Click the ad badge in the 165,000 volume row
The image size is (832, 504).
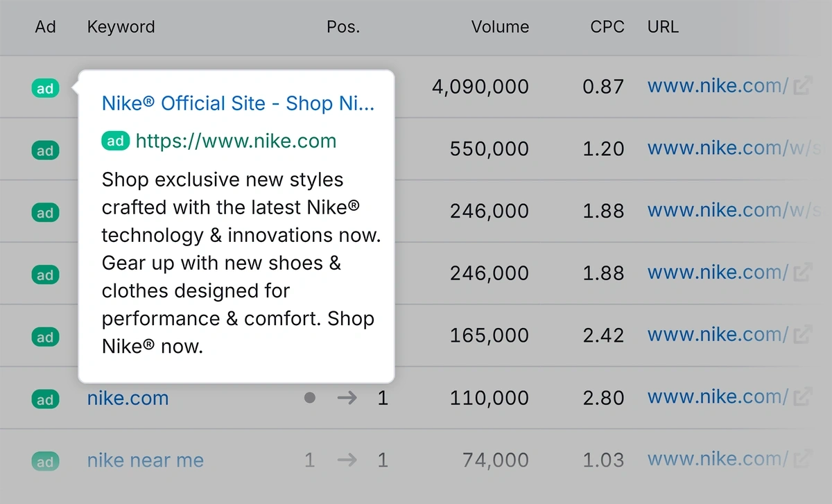click(45, 338)
